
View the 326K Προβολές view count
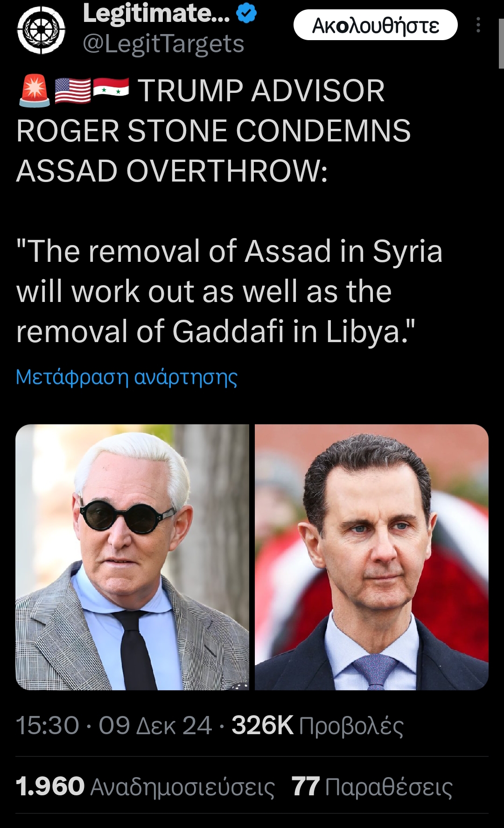tap(317, 726)
